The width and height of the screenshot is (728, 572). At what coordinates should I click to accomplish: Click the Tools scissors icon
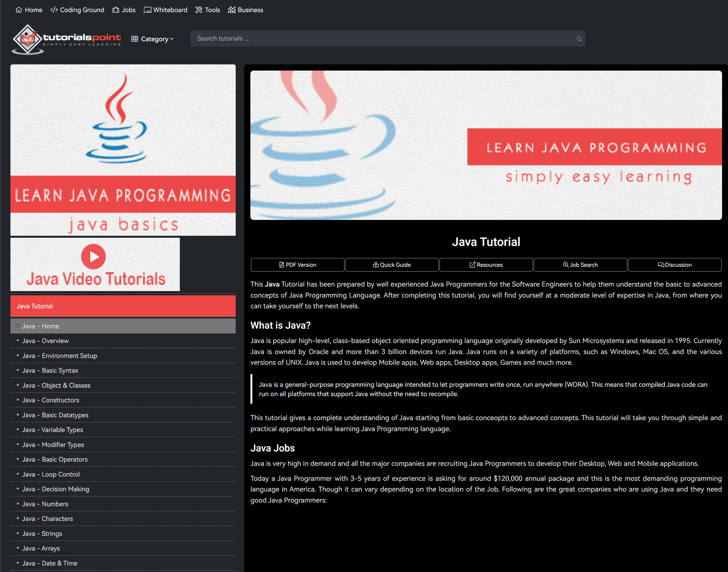pyautogui.click(x=199, y=10)
